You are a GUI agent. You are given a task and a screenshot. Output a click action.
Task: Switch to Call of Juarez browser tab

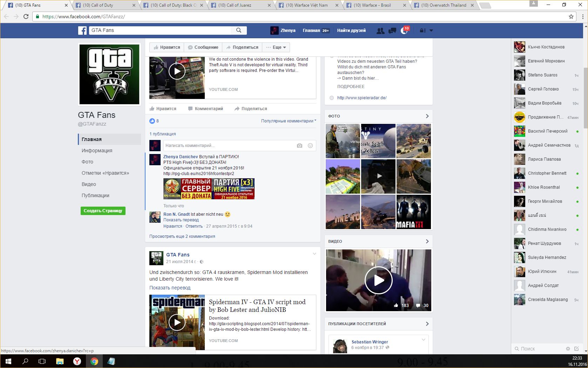click(x=241, y=5)
